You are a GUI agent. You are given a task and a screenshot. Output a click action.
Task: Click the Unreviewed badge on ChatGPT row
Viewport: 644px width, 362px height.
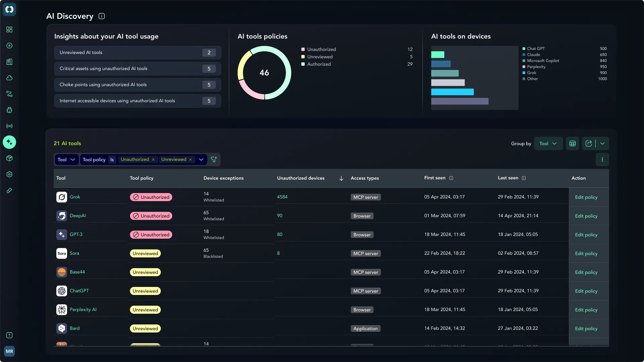click(x=145, y=291)
